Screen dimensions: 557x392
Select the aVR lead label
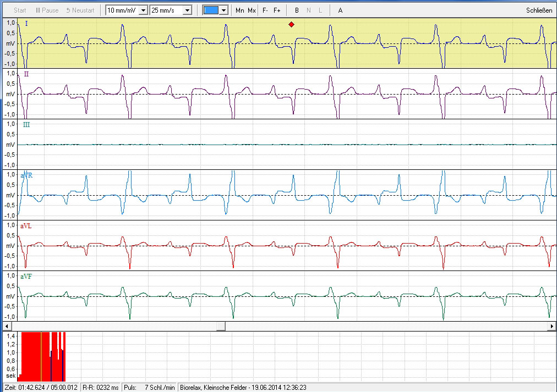coord(26,175)
